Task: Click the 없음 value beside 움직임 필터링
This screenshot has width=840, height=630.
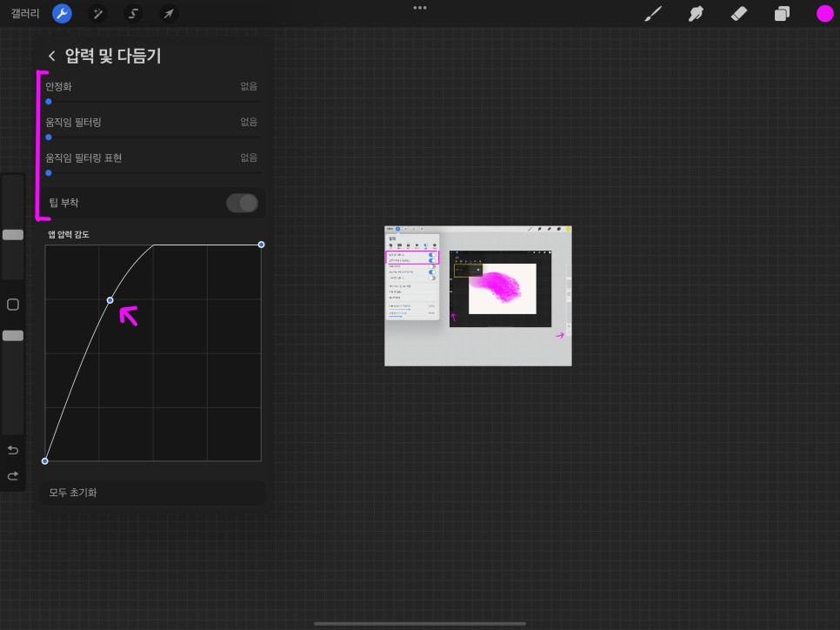Action: click(249, 122)
